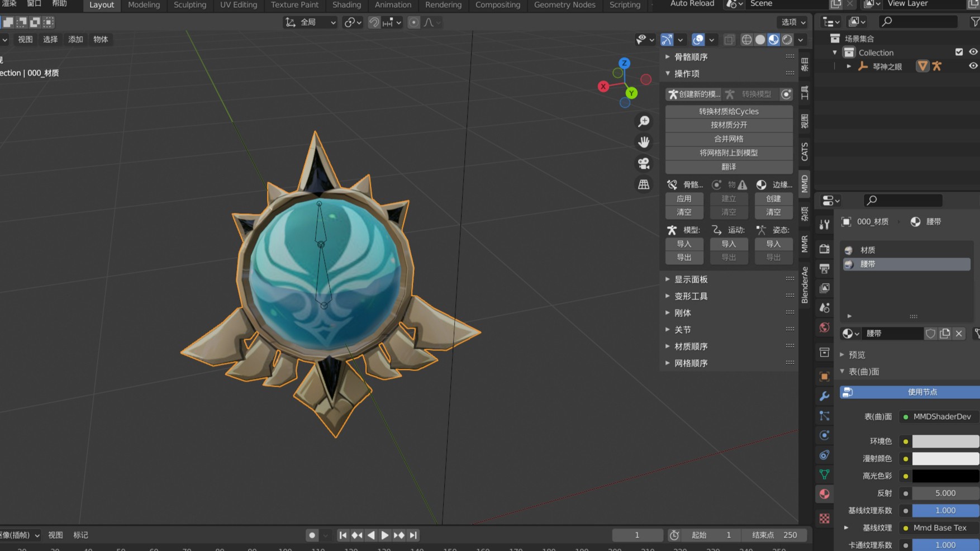
Task: Switch to the Shading workspace tab
Action: pos(346,5)
